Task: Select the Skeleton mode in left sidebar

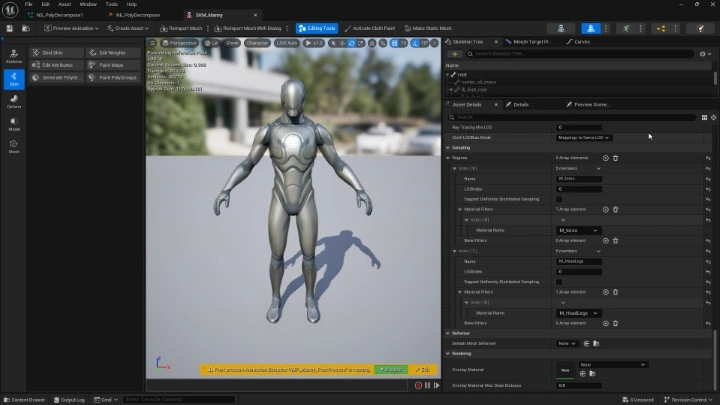Action: (x=14, y=54)
